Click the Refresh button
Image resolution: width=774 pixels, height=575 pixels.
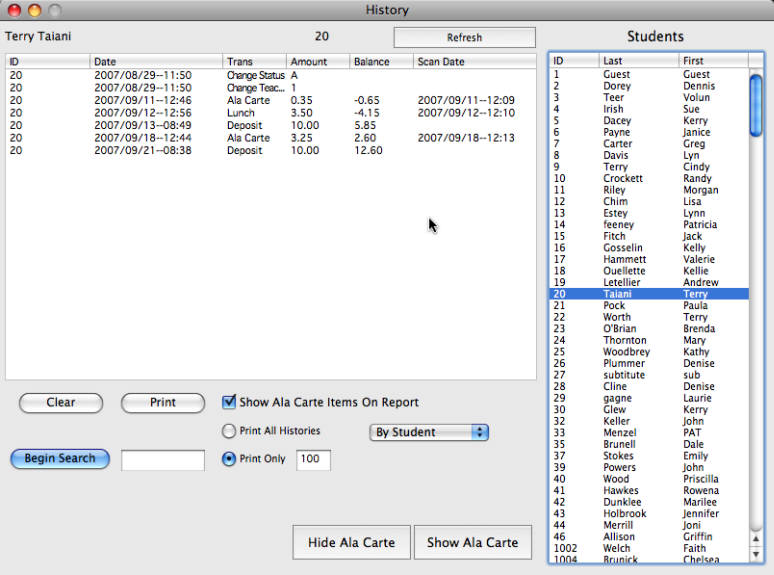[x=464, y=38]
